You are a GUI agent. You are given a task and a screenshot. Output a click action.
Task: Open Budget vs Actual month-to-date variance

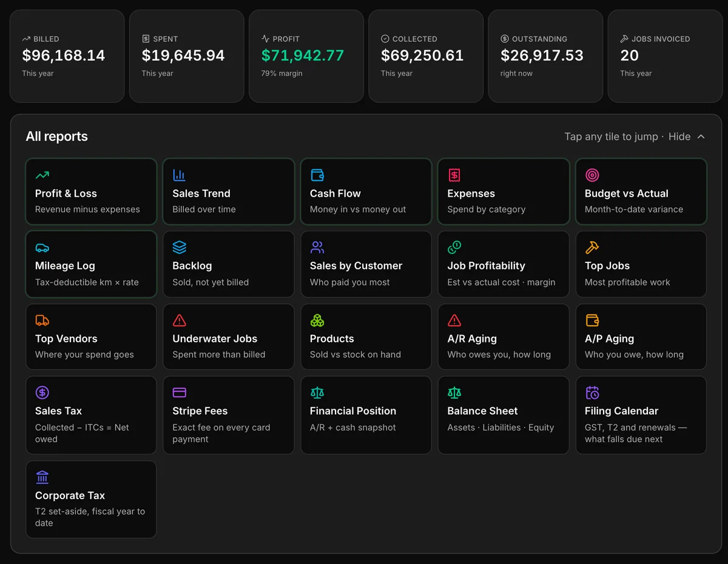click(634, 209)
